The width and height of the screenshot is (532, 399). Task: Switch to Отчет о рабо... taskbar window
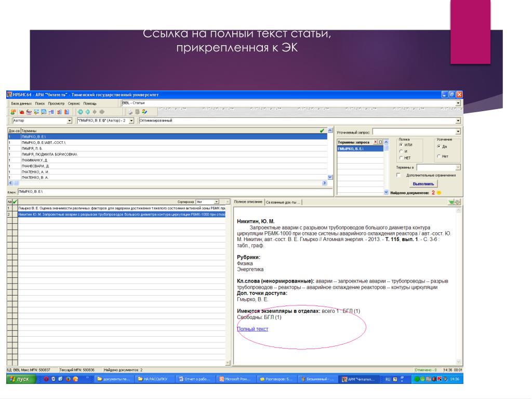pos(196,379)
